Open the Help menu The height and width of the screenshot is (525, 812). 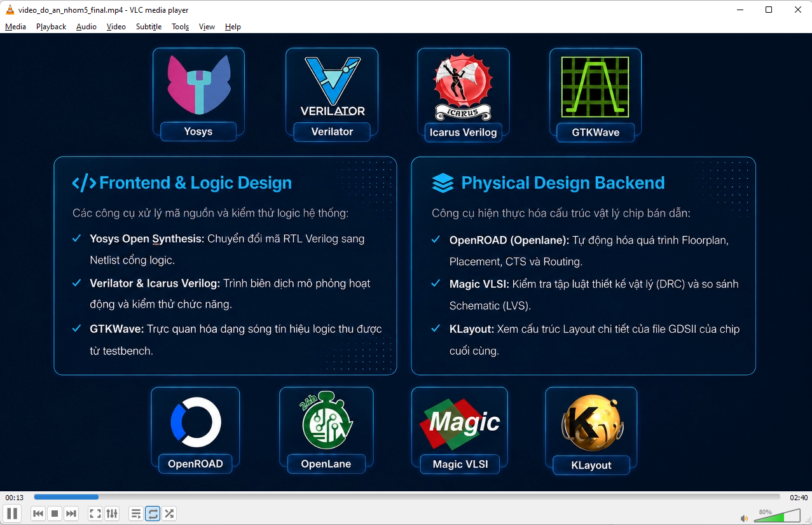pos(233,27)
